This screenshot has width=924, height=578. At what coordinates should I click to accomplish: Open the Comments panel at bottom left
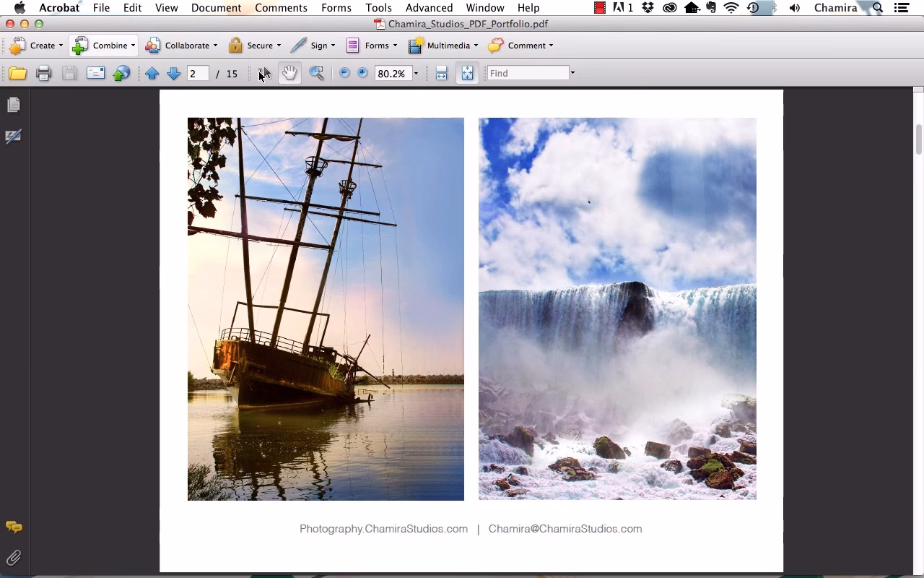[13, 527]
